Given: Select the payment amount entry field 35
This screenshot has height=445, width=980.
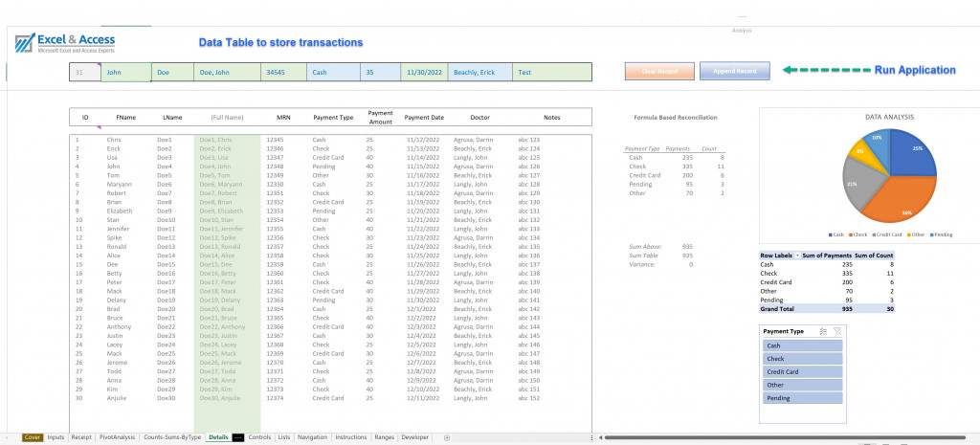Looking at the screenshot, I should 381,72.
